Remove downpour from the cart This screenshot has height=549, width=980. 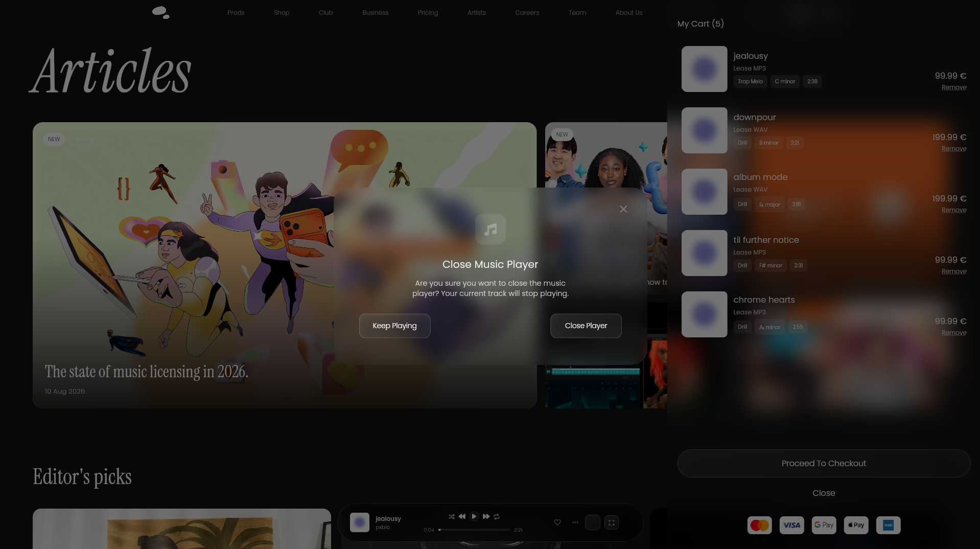pyautogui.click(x=954, y=149)
